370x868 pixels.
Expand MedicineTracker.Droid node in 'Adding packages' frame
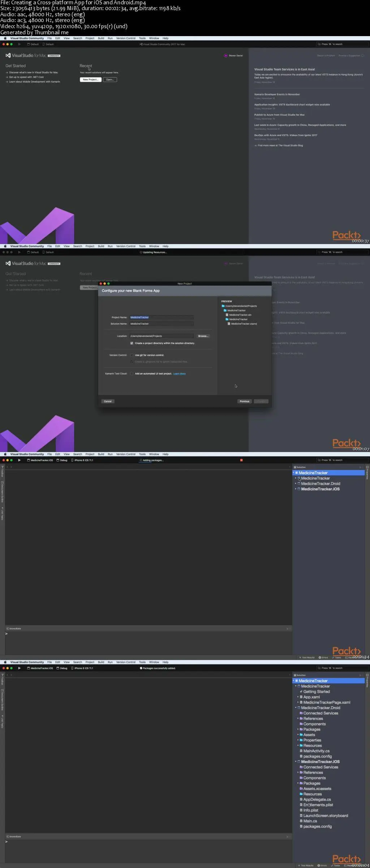coord(296,483)
